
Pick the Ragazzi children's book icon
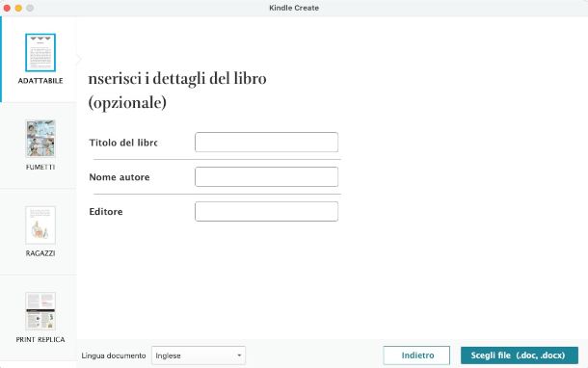(x=40, y=225)
